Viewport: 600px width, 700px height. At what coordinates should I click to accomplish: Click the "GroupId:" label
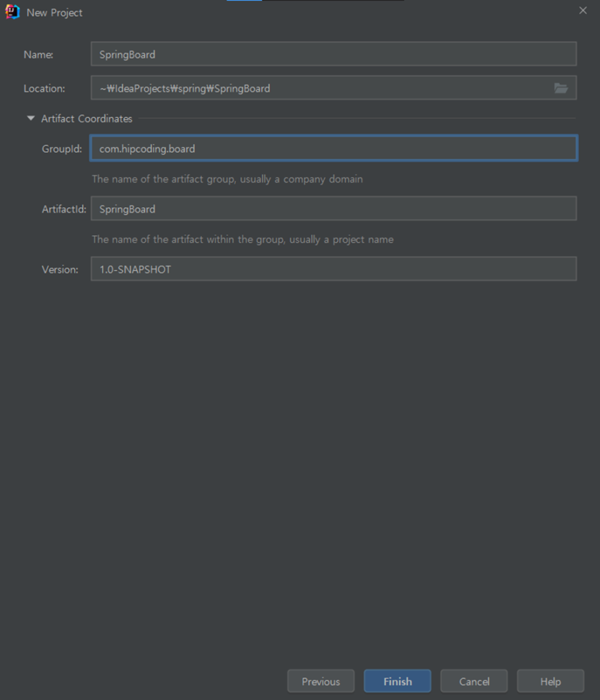click(x=62, y=149)
